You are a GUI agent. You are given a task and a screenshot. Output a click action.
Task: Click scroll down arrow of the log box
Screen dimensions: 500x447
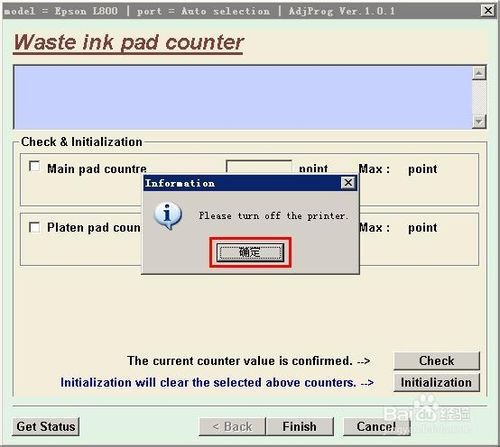[479, 121]
